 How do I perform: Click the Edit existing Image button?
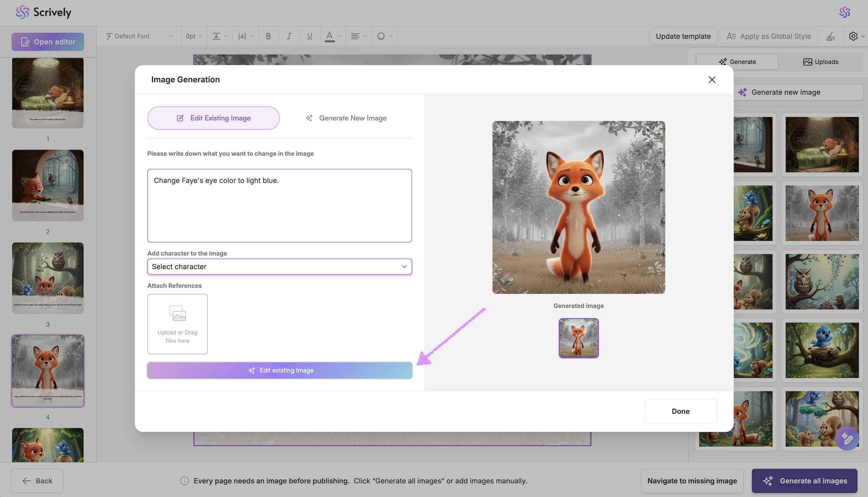coord(280,370)
